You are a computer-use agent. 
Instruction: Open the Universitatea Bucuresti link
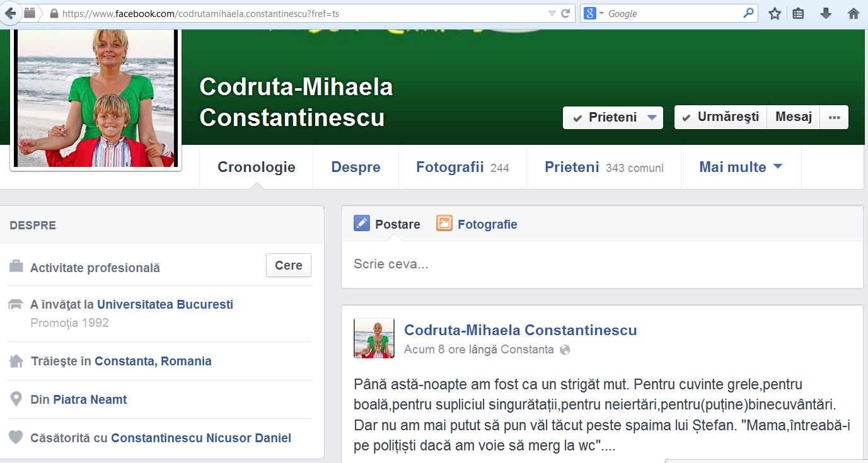[165, 305]
